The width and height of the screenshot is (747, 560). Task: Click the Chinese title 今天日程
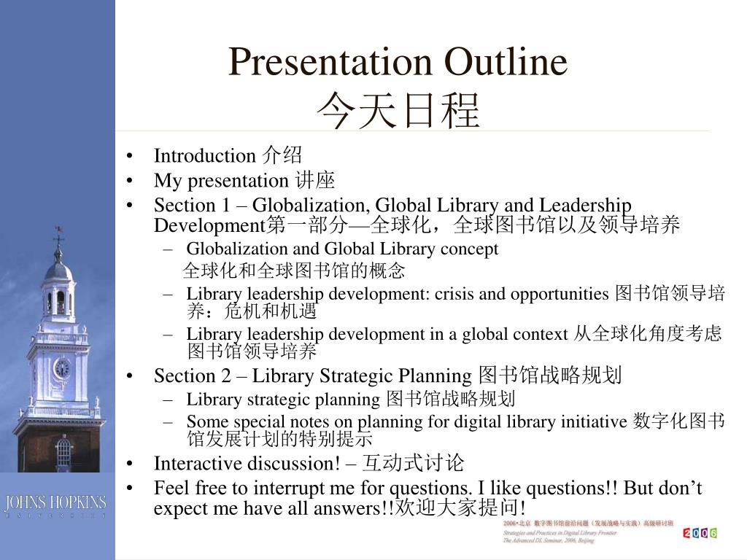click(398, 111)
